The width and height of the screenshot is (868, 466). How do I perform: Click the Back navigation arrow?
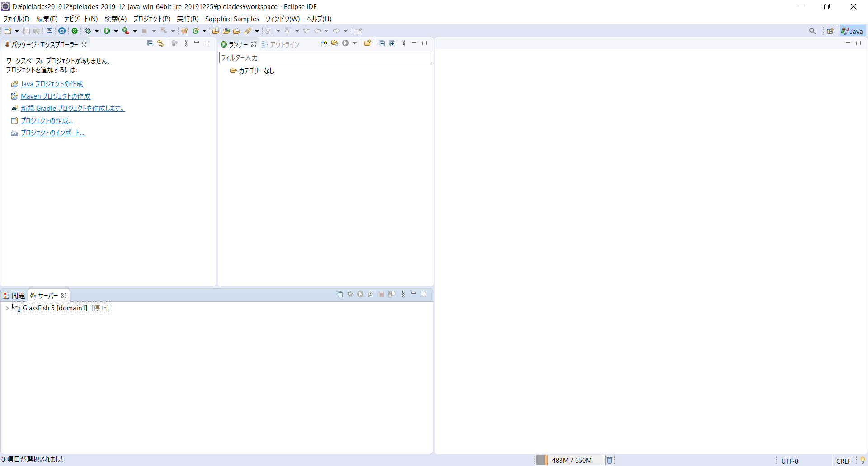[317, 31]
